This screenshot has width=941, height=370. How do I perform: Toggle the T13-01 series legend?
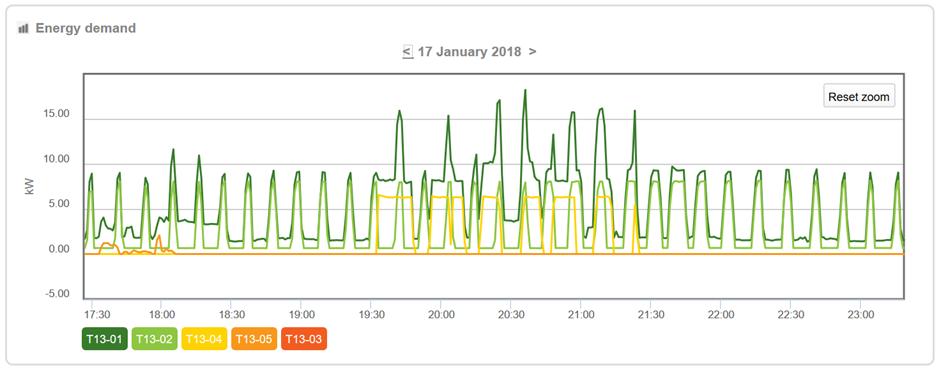pyautogui.click(x=104, y=339)
